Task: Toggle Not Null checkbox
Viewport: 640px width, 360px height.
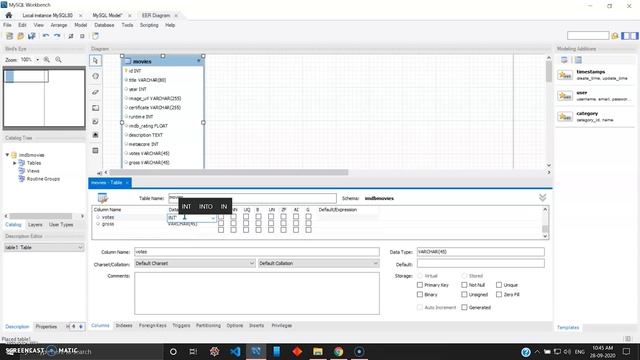Action: coord(464,285)
